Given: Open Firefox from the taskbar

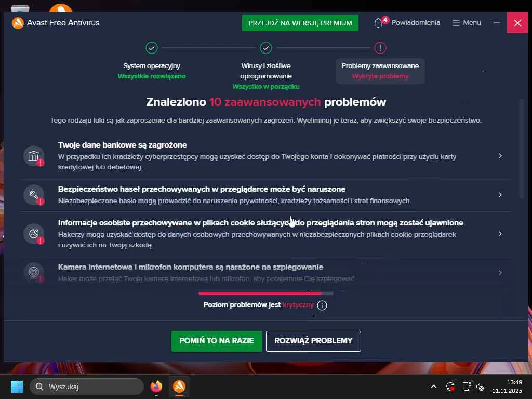Looking at the screenshot, I should (156, 387).
